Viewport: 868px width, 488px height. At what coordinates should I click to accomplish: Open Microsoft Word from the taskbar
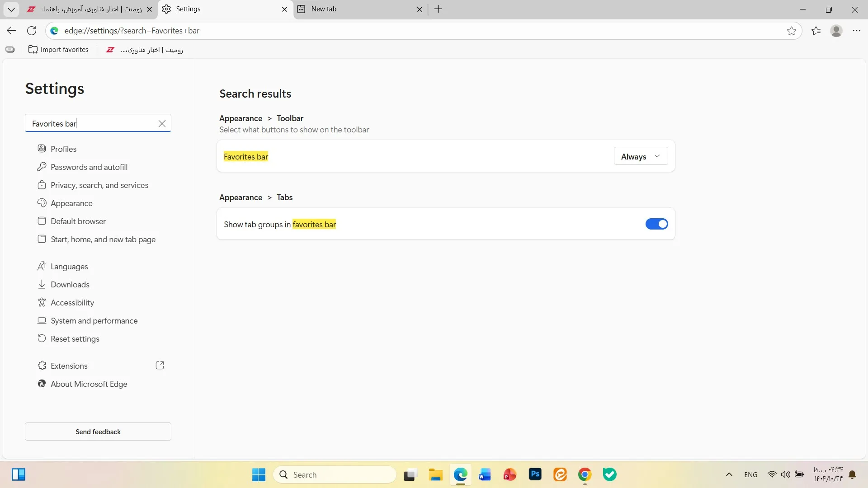[485, 474]
